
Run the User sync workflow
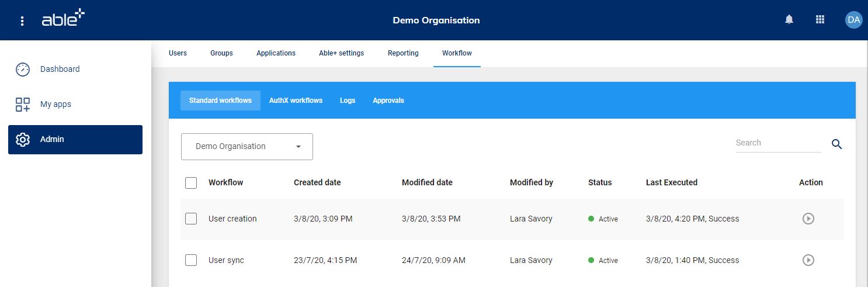(808, 260)
